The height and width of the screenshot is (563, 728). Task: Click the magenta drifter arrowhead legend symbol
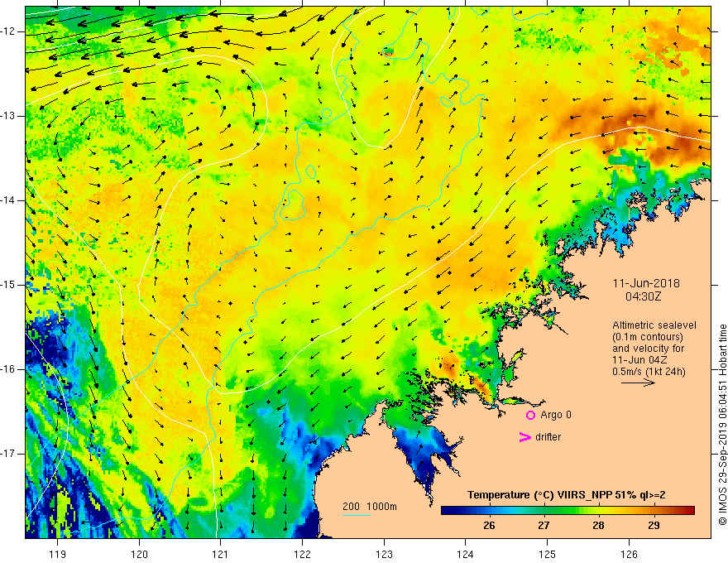click(x=525, y=437)
